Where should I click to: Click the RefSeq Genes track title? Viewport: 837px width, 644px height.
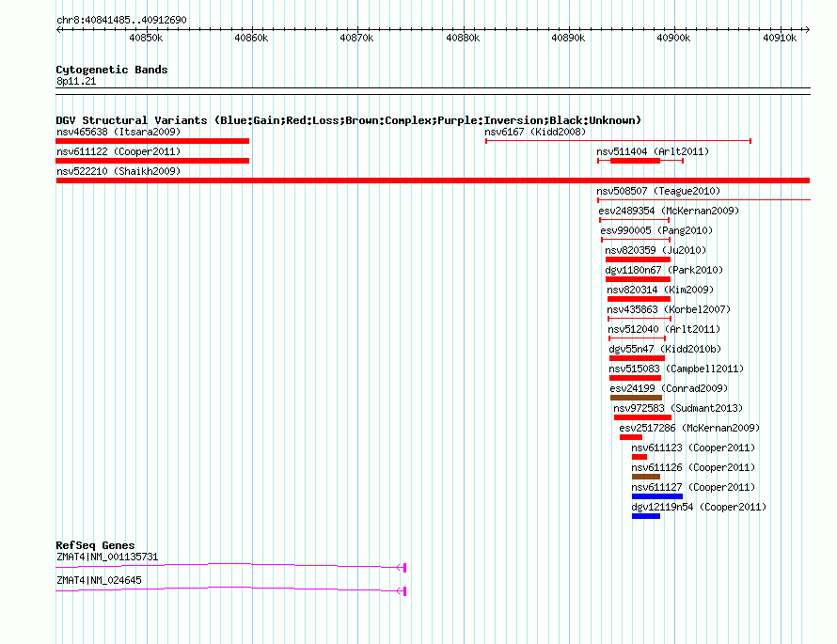point(95,545)
